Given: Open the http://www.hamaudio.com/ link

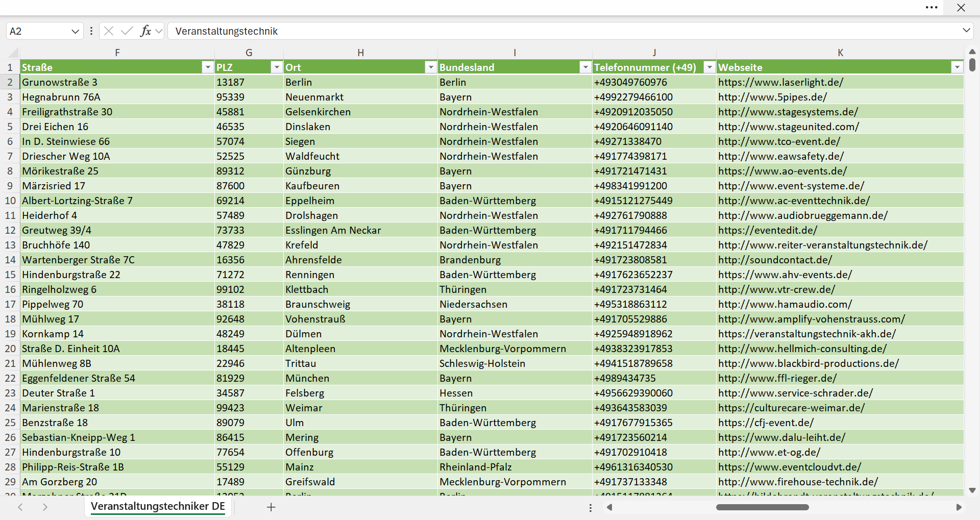Looking at the screenshot, I should [785, 304].
